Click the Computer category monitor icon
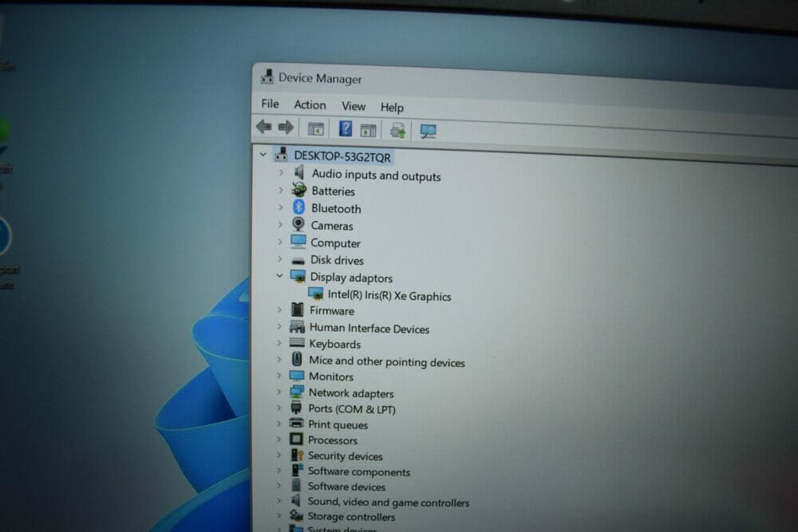This screenshot has width=798, height=532. [298, 241]
